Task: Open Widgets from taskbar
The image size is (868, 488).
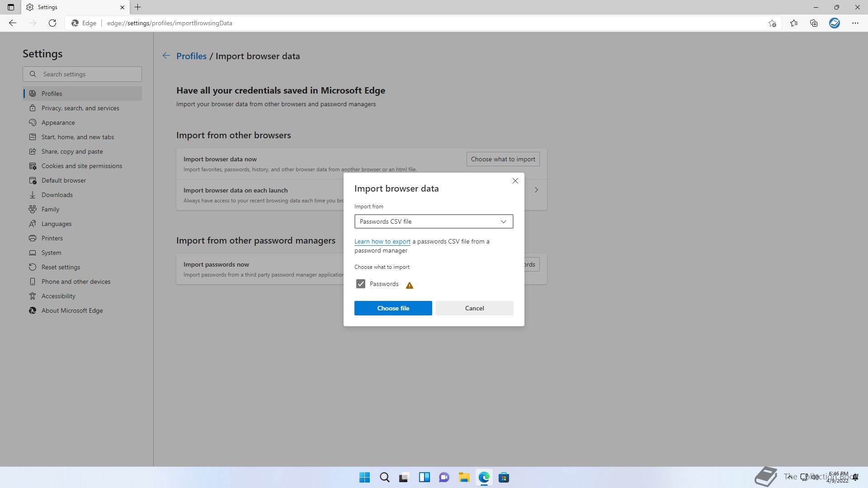Action: click(425, 477)
